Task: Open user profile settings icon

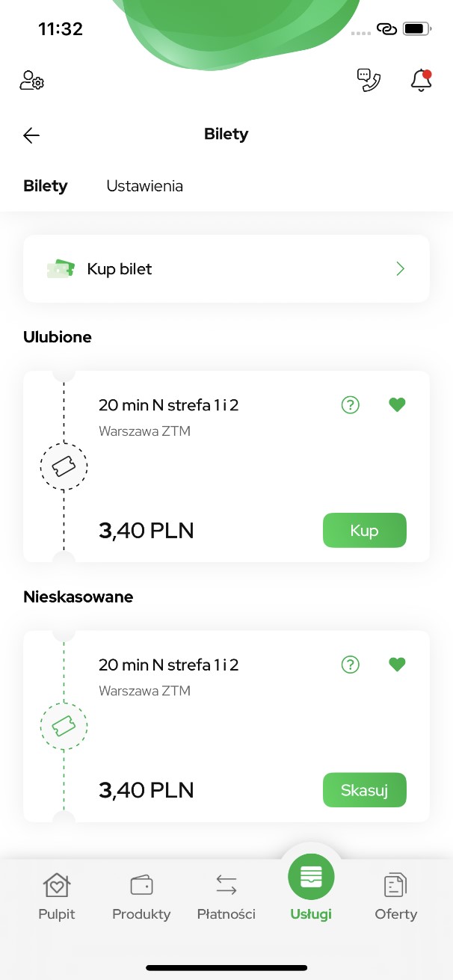Action: (30, 80)
